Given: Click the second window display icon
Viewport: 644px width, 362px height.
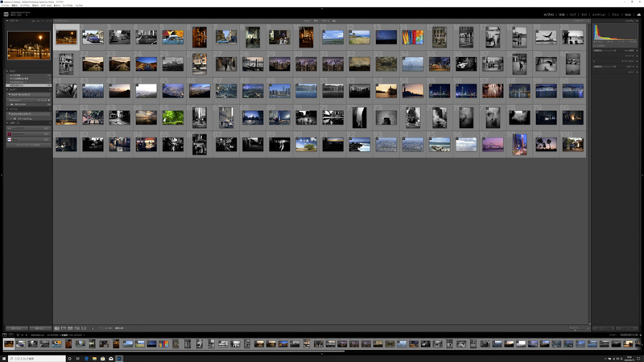Looking at the screenshot, I should (10, 335).
